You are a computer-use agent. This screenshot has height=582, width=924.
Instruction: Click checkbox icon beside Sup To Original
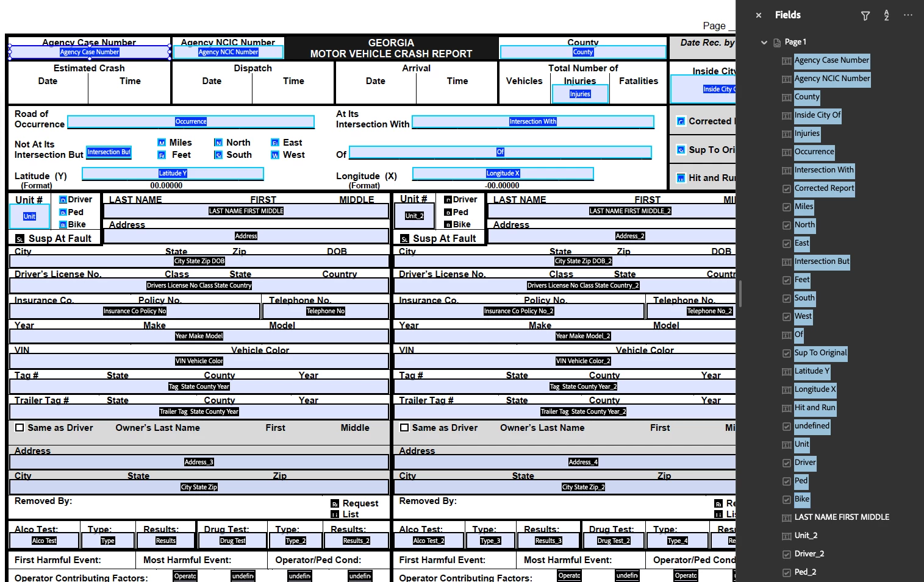click(x=787, y=353)
